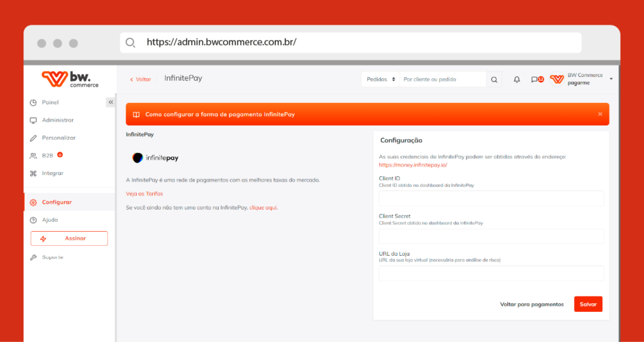Screen dimensions: 644x342
Task: Click the B2B people icon
Action: pyautogui.click(x=33, y=156)
